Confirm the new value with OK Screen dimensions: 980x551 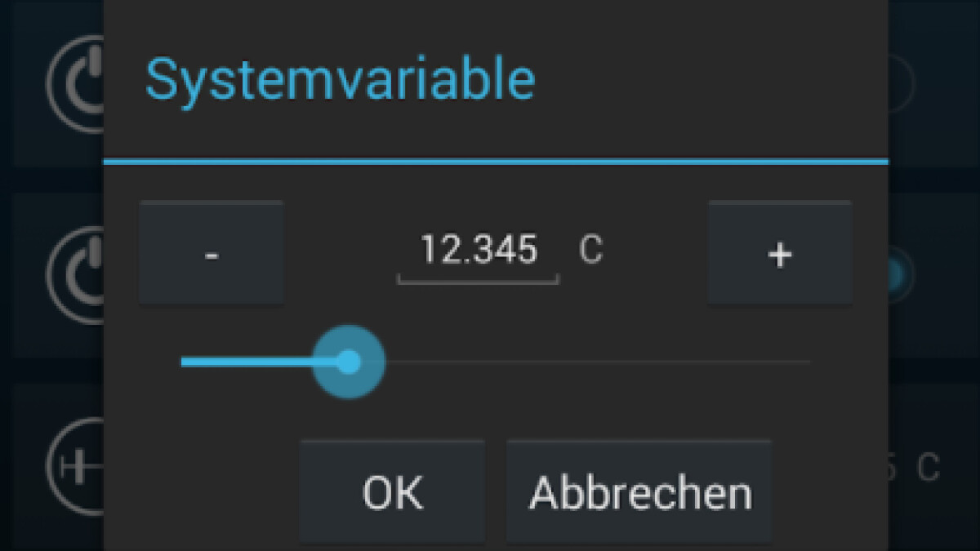coord(392,491)
